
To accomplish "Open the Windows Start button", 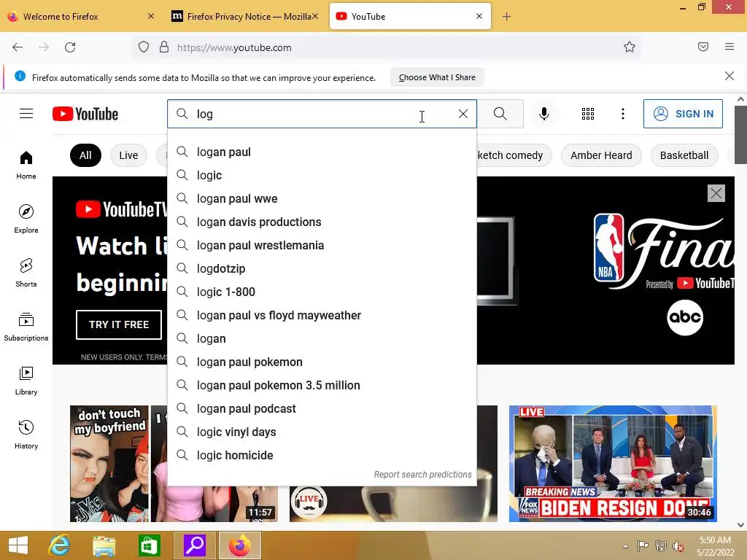I will click(18, 545).
